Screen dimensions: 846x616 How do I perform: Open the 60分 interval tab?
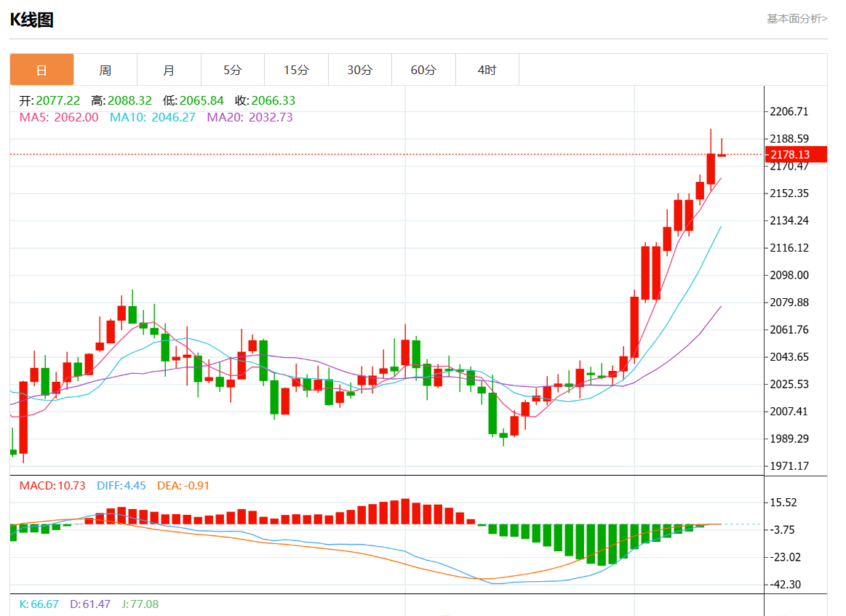[423, 70]
